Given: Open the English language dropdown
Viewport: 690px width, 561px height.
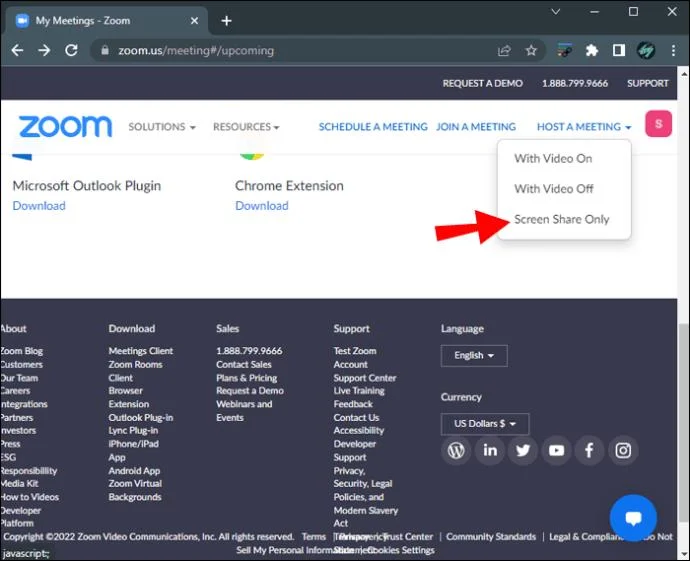Looking at the screenshot, I should click(x=474, y=356).
